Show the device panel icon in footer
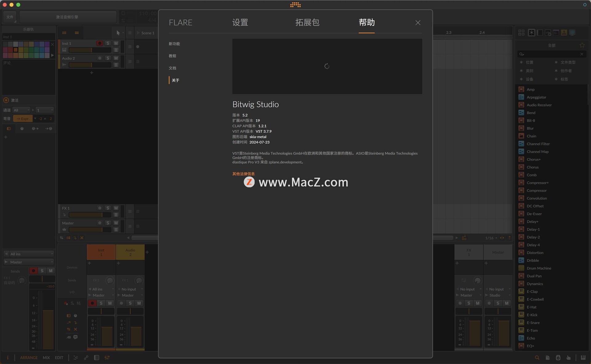 [96, 358]
